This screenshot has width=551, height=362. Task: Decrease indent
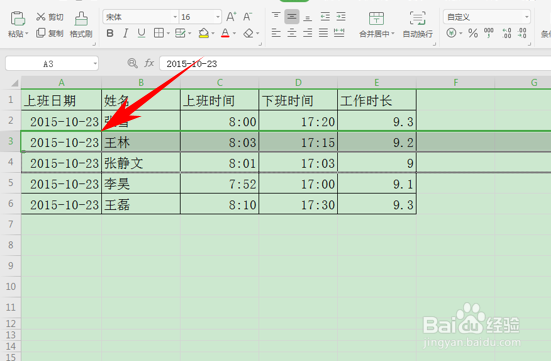coord(325,17)
